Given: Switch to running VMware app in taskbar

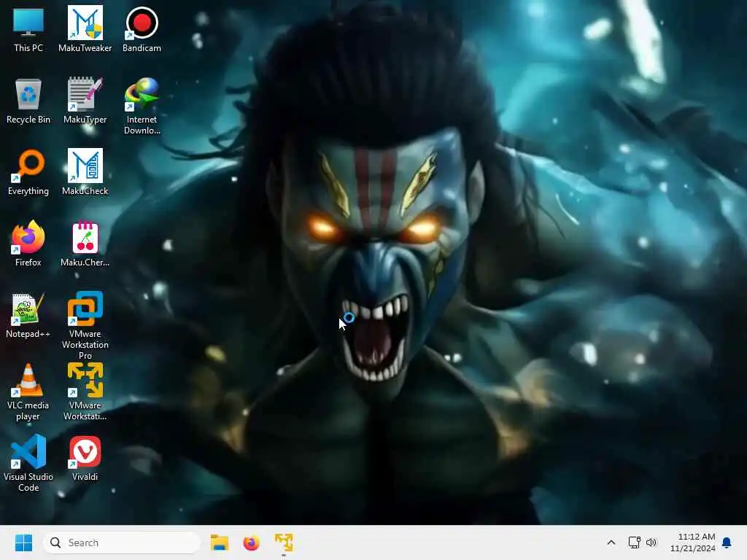Looking at the screenshot, I should [284, 542].
